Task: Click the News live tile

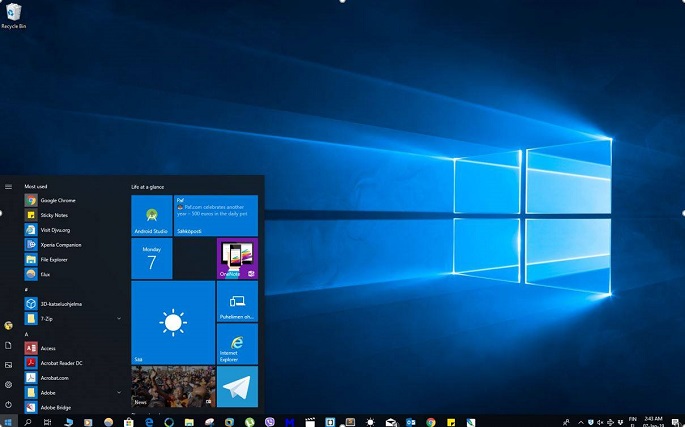Action: 173,386
